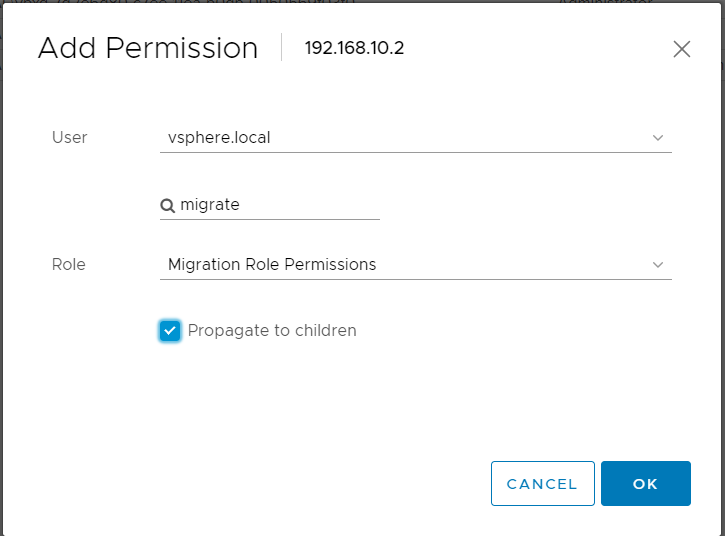Click the underline beneath the search field
Viewport: 725px width, 536px height.
270,219
